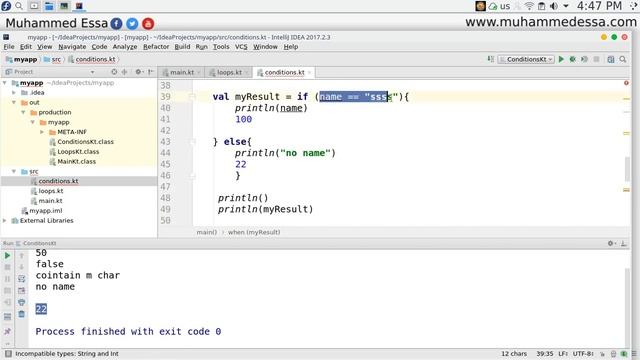Click line ending LF status widget

pos(563,353)
